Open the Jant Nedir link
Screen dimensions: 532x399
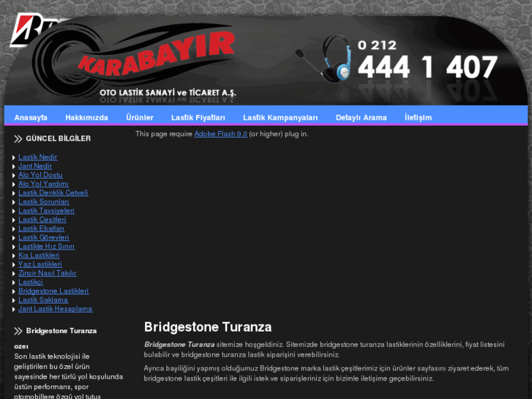[x=35, y=166]
